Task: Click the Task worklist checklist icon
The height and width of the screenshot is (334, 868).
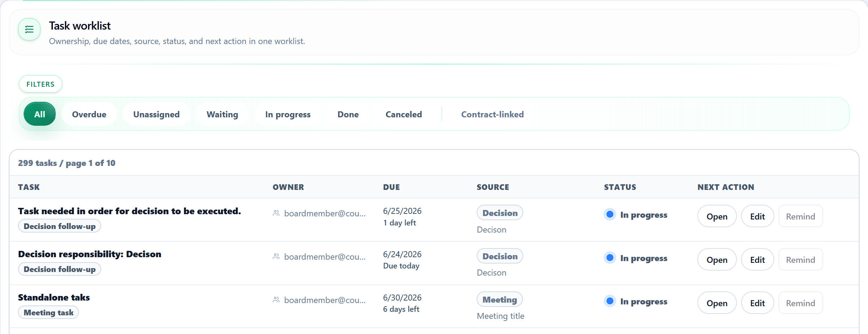Action: pyautogui.click(x=29, y=29)
